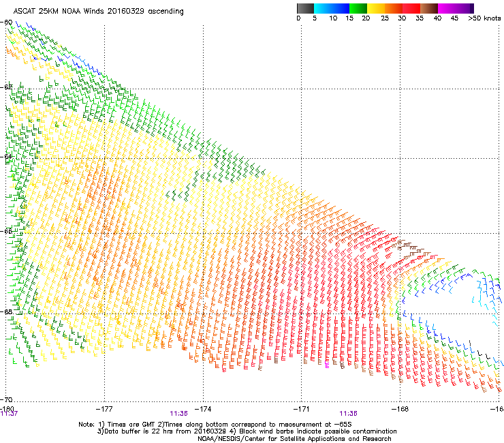
Task: Click the "-168" longitude axis label
Action: click(x=400, y=409)
